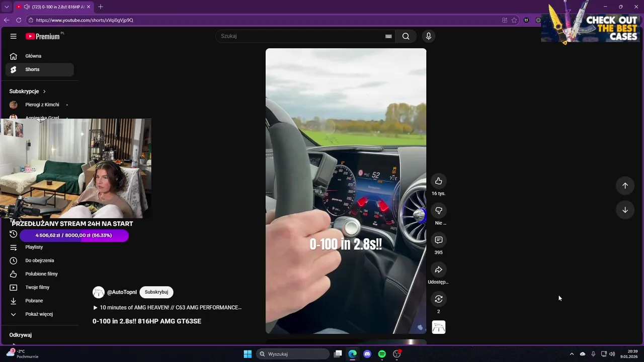Open the Pierogi z Kimchi subscription

tap(39, 105)
